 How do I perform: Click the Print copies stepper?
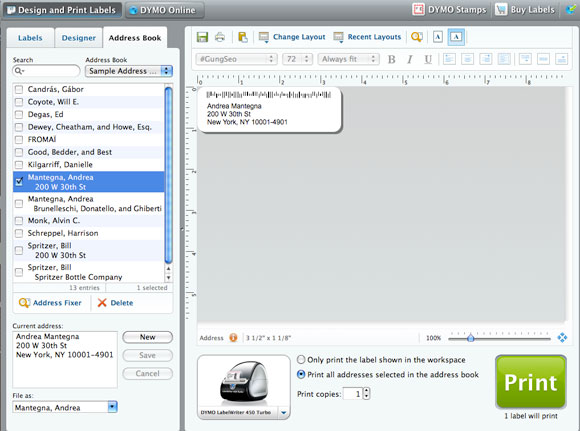(x=366, y=393)
